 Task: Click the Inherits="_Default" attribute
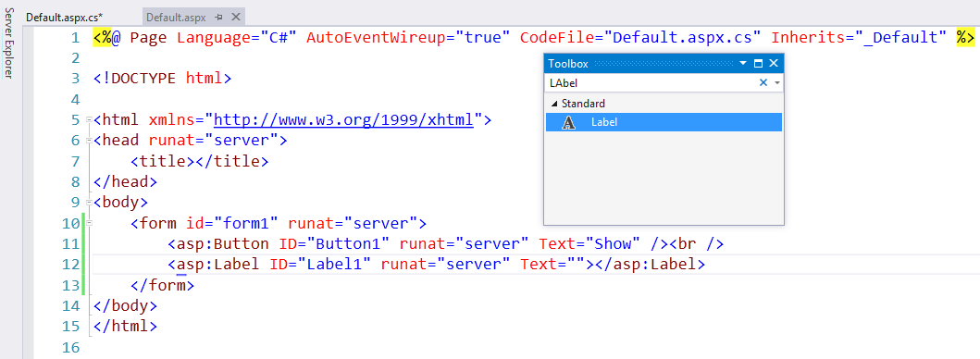click(x=859, y=37)
